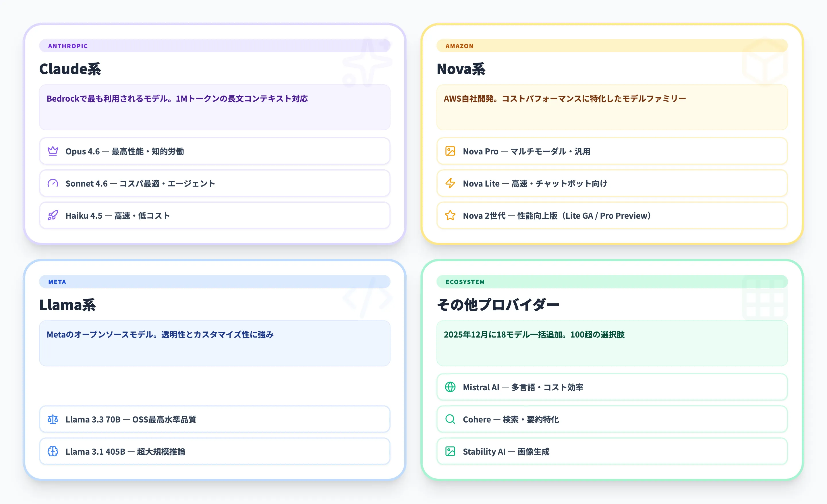The height and width of the screenshot is (504, 827).
Task: Click the Nova系 heading
Action: pyautogui.click(x=461, y=69)
